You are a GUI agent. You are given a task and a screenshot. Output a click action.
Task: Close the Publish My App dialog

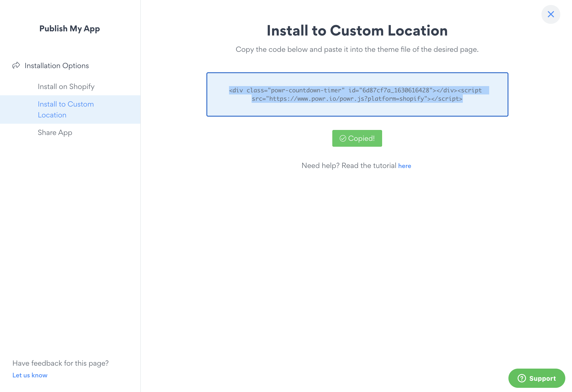pyautogui.click(x=551, y=14)
